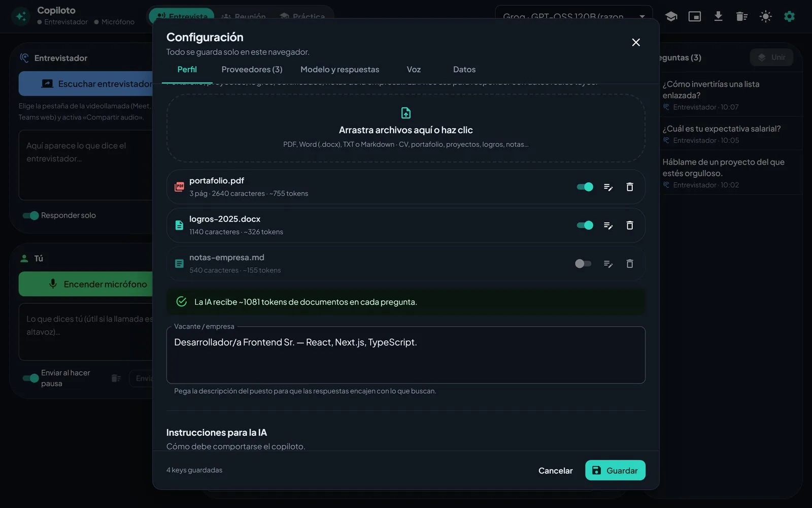Select question Háblame de un proyecto
812x508 pixels.
point(731,173)
